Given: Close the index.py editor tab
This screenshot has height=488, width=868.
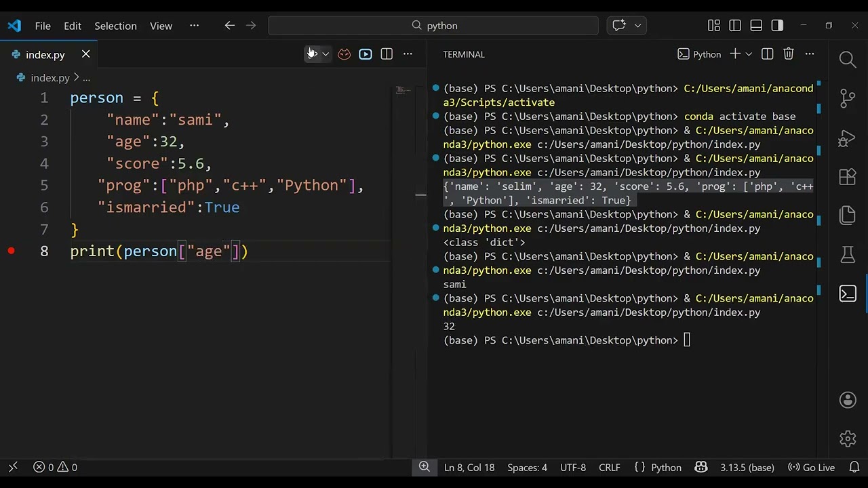Looking at the screenshot, I should [x=86, y=54].
